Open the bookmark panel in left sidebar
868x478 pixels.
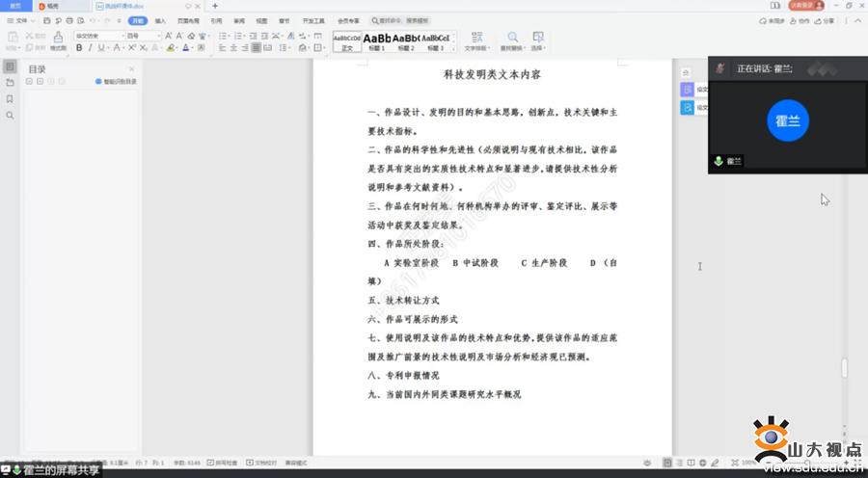pos(10,98)
